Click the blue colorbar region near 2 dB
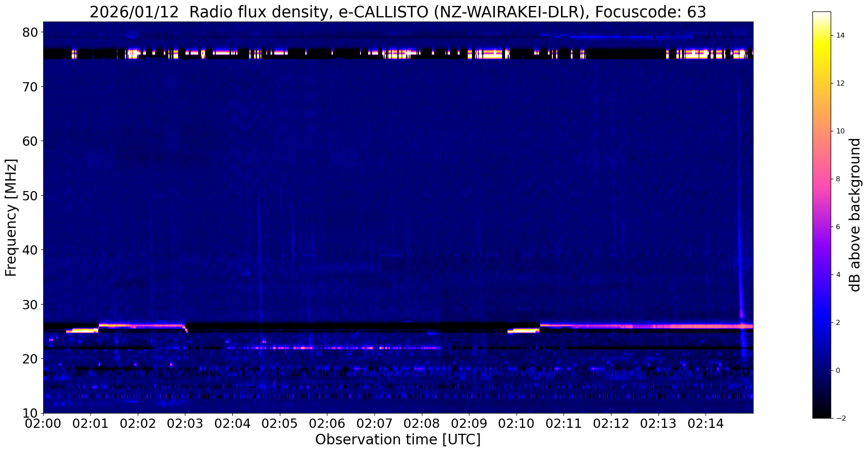Image resolution: width=868 pixels, height=452 pixels. click(821, 323)
